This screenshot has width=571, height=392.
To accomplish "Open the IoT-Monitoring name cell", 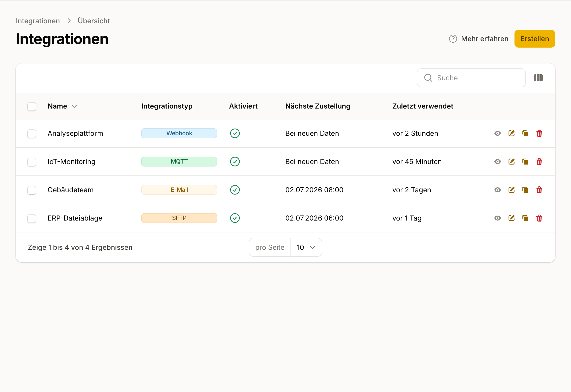I will click(71, 162).
